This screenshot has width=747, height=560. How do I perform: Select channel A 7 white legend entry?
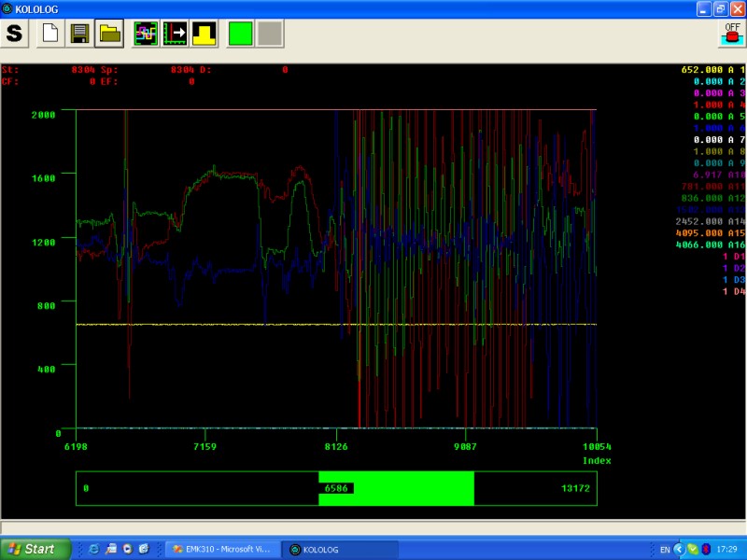click(718, 139)
